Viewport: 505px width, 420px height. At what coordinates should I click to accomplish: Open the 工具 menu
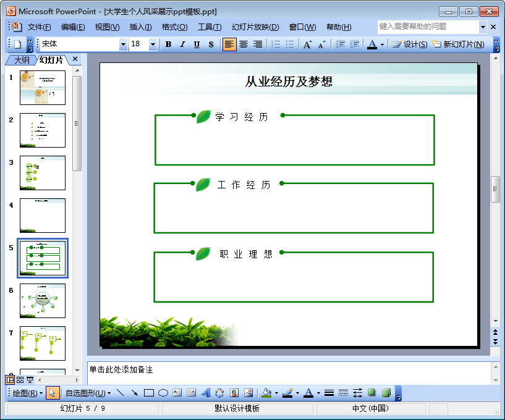[x=210, y=27]
